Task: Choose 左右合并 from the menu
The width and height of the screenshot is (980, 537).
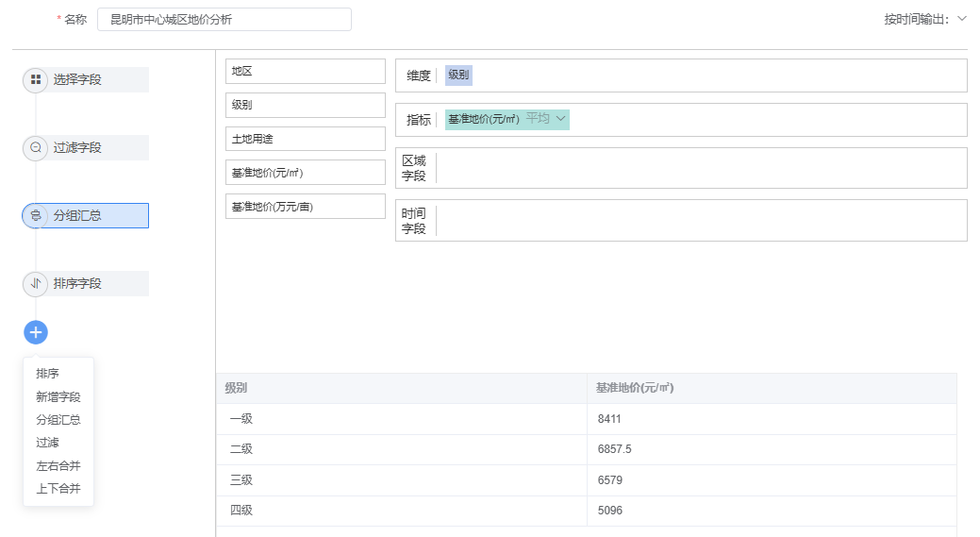Action: click(x=58, y=465)
